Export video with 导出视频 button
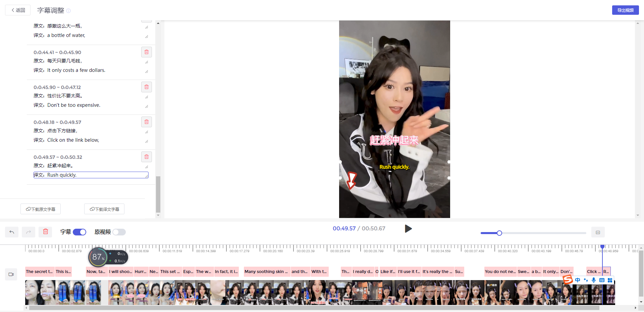 tap(625, 10)
